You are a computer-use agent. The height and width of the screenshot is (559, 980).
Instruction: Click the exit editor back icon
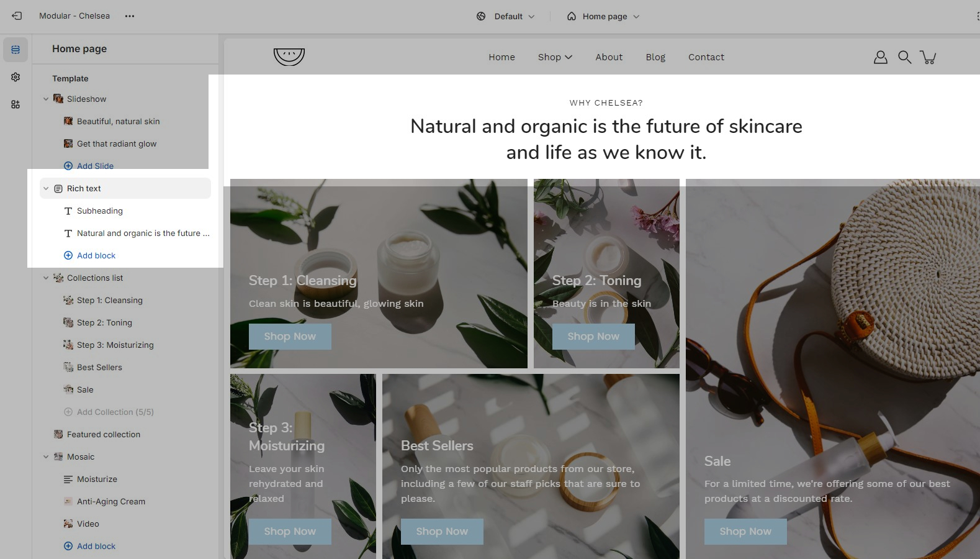tap(17, 16)
